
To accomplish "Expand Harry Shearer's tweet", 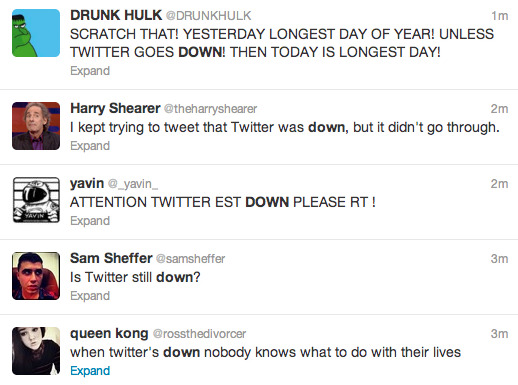I will [x=90, y=146].
